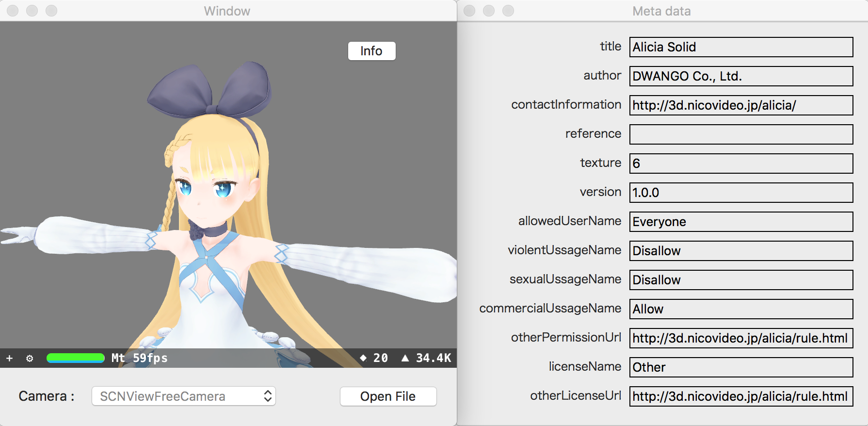Click the sexualUssageName field
The width and height of the screenshot is (868, 426).
741,280
